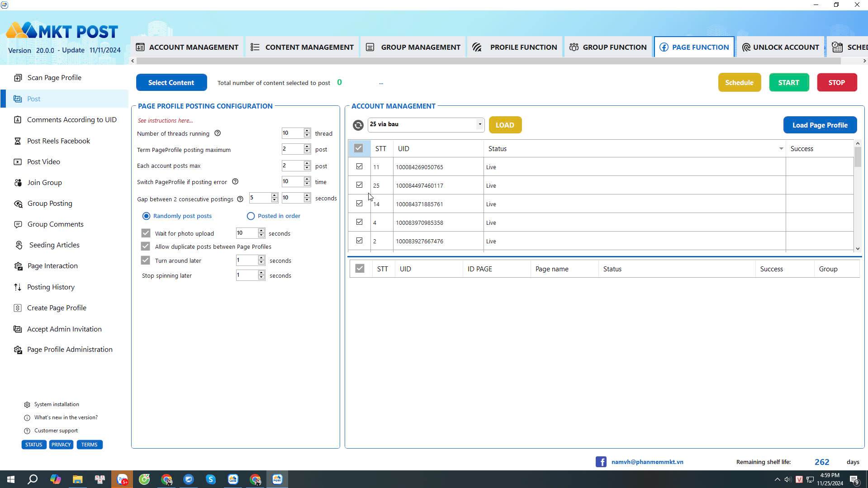Screen dimensions: 868x488
Task: Switch to Account Management tab
Action: (187, 47)
